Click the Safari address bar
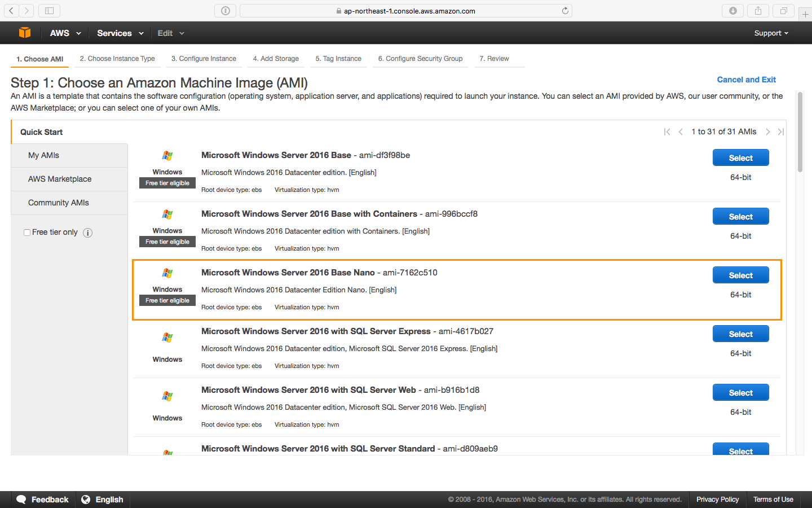 406,11
